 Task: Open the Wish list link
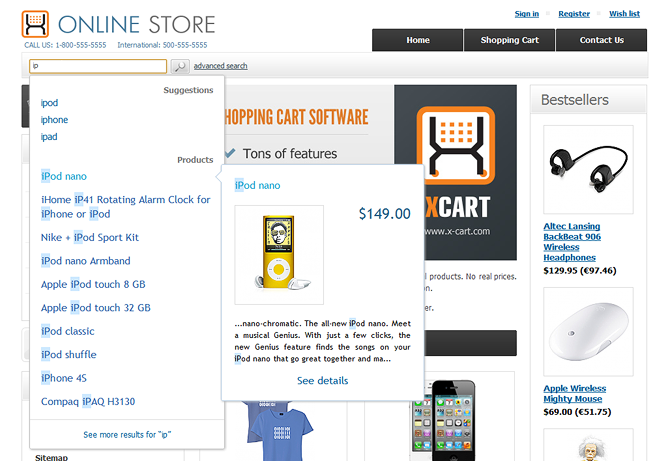[x=624, y=14]
